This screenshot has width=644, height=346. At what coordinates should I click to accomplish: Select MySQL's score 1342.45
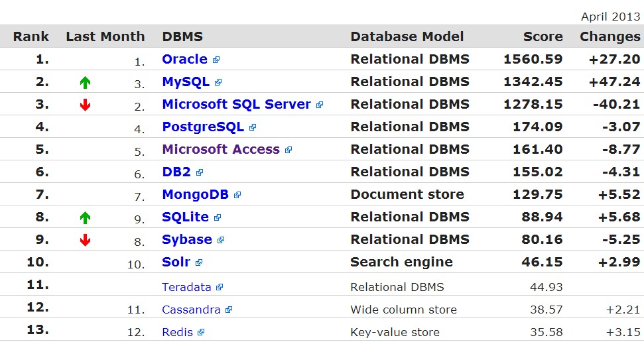click(533, 82)
